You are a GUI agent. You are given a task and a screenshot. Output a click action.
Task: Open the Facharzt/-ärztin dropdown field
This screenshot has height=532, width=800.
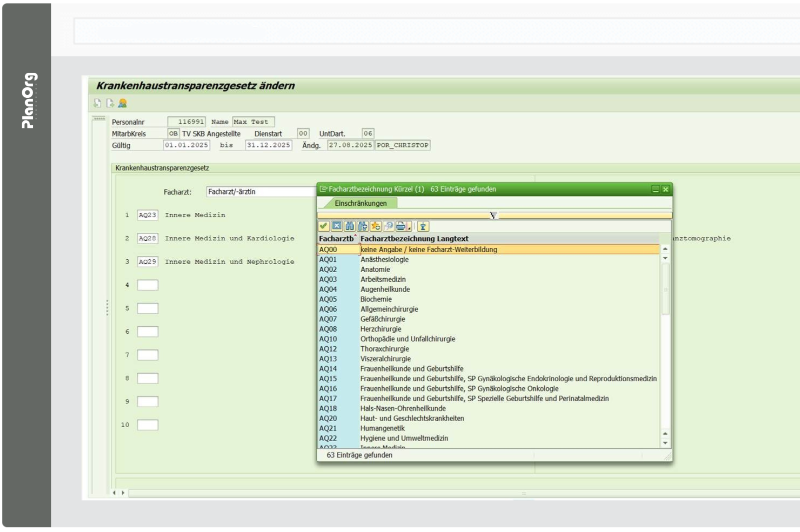point(260,192)
